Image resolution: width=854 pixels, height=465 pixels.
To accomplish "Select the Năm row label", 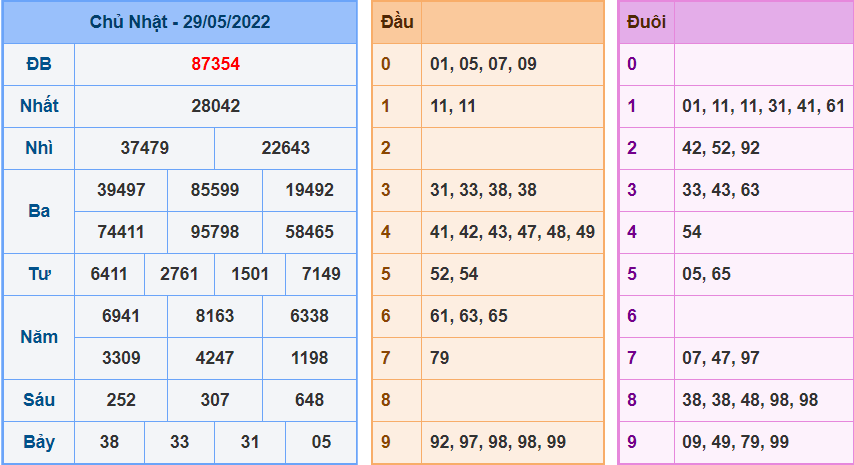I will 39,337.
